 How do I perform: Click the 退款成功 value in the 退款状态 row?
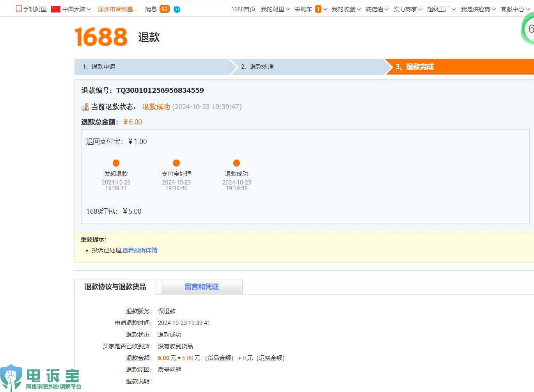(170, 335)
